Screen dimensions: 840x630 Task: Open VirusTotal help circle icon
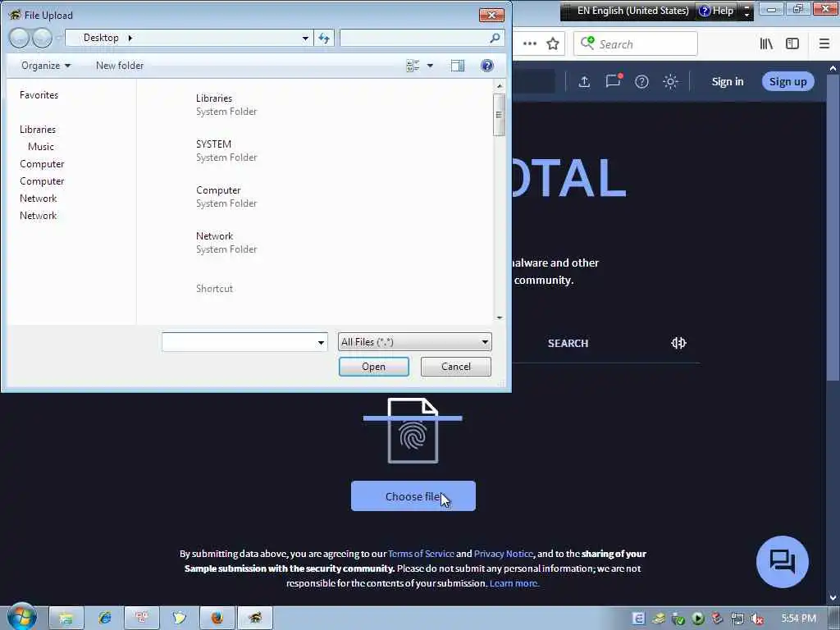point(641,81)
